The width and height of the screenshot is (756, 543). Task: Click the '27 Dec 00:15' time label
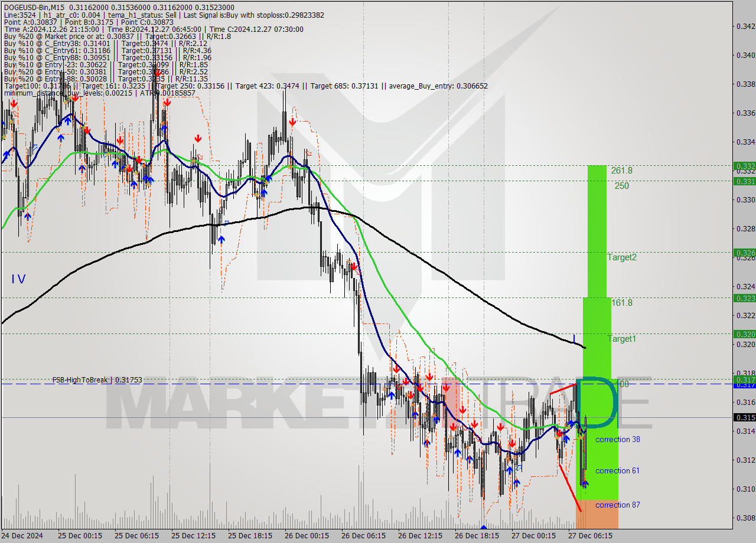tap(533, 536)
